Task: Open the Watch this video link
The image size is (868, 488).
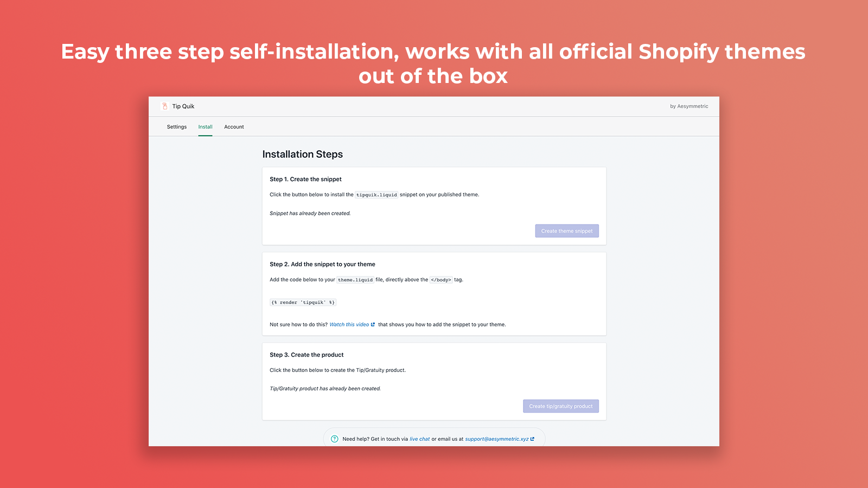Action: coord(349,324)
